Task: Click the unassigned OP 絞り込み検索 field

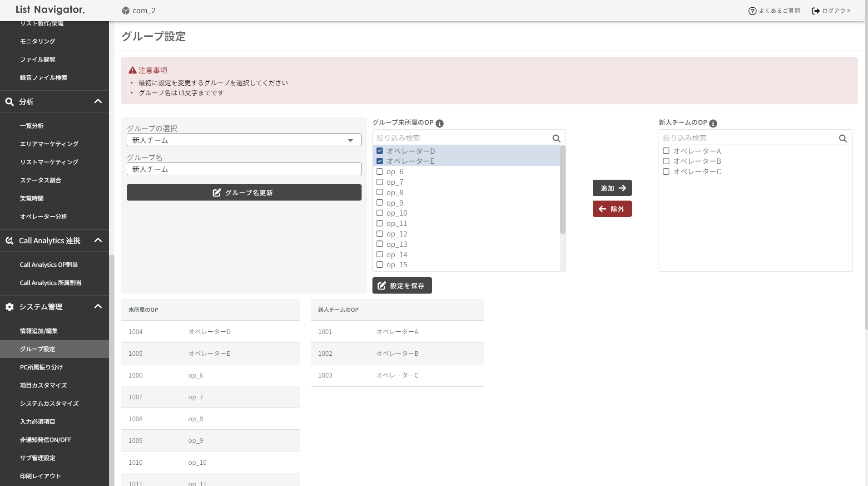Action: click(462, 138)
